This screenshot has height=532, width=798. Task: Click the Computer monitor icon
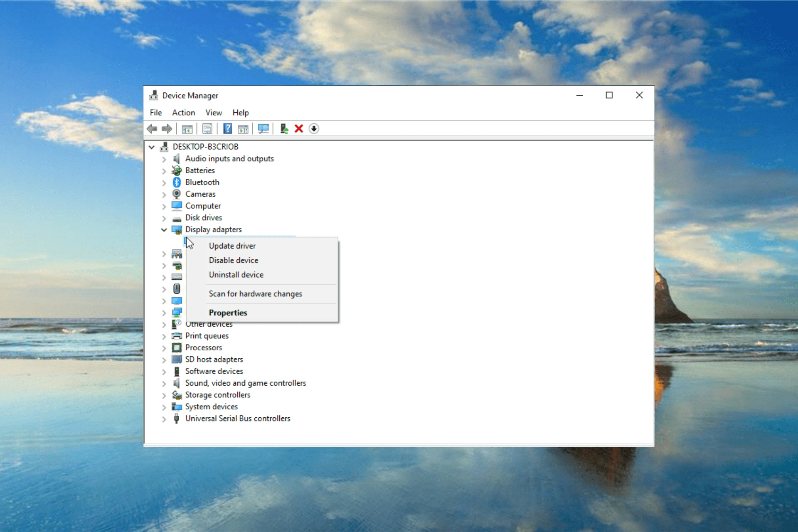[177, 206]
